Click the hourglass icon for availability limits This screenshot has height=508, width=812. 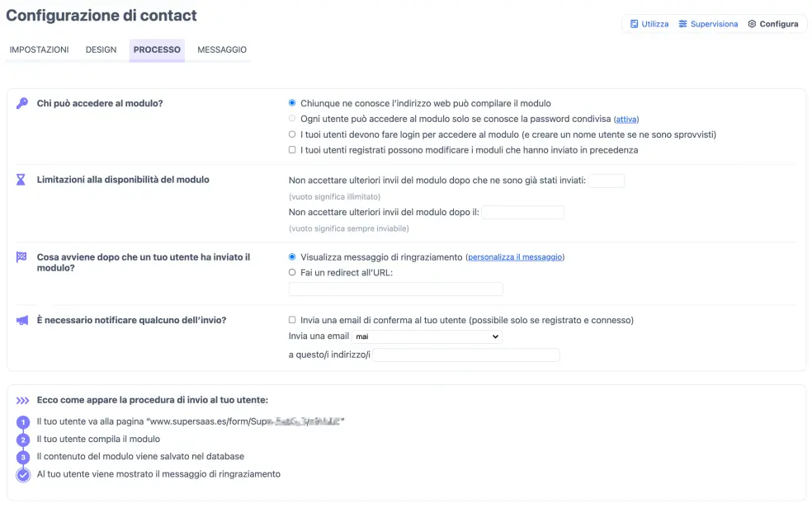21,180
